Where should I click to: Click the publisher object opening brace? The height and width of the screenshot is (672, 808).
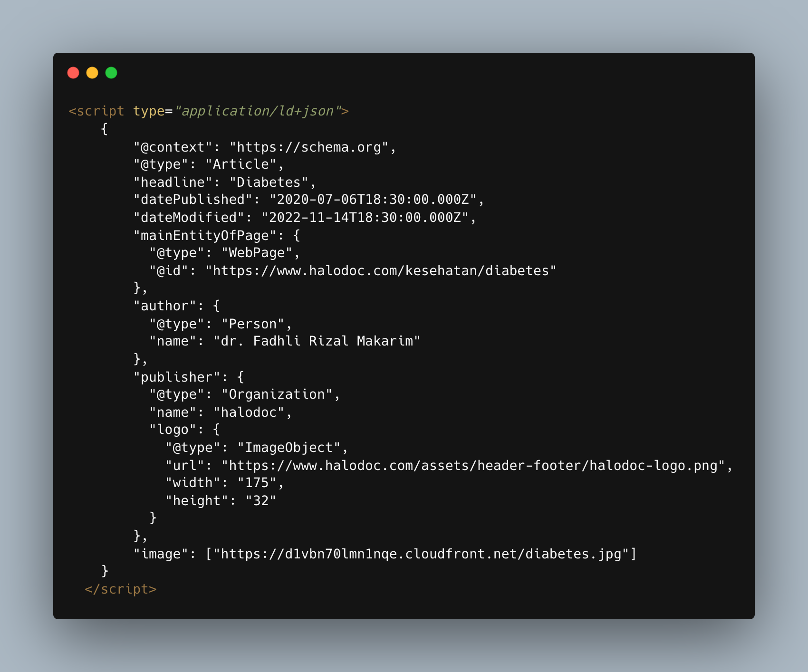coord(240,377)
